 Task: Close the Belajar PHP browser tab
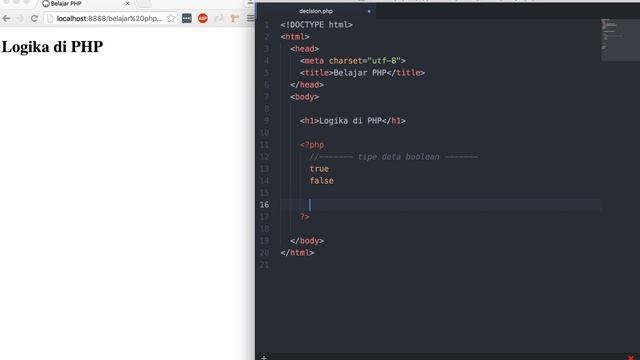pyautogui.click(x=127, y=3)
